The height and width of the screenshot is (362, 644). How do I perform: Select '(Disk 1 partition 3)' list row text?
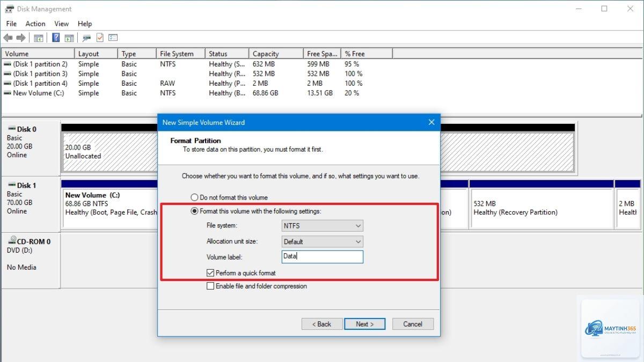pos(40,73)
